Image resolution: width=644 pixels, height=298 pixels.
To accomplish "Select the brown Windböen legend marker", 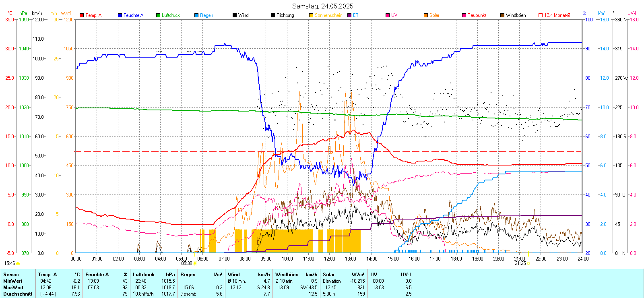I will pos(502,15).
